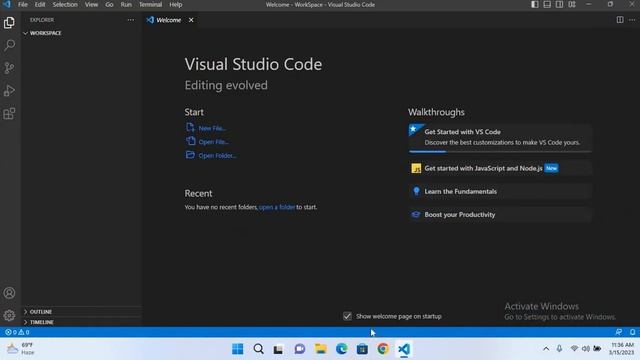Close the Welcome tab

(x=191, y=20)
